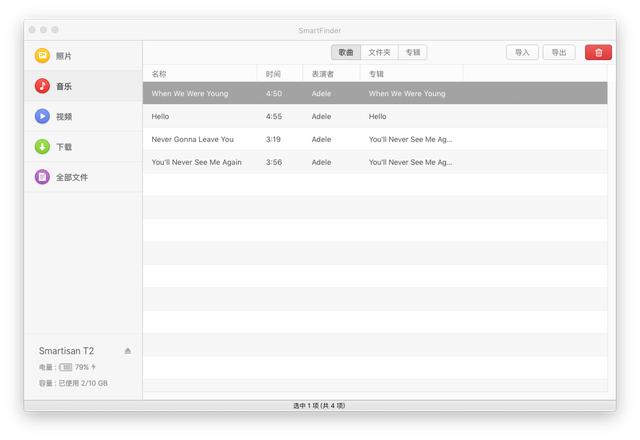Viewport: 640px width, 440px height.
Task: Click the 下载 downloads sidebar label
Action: [64, 147]
